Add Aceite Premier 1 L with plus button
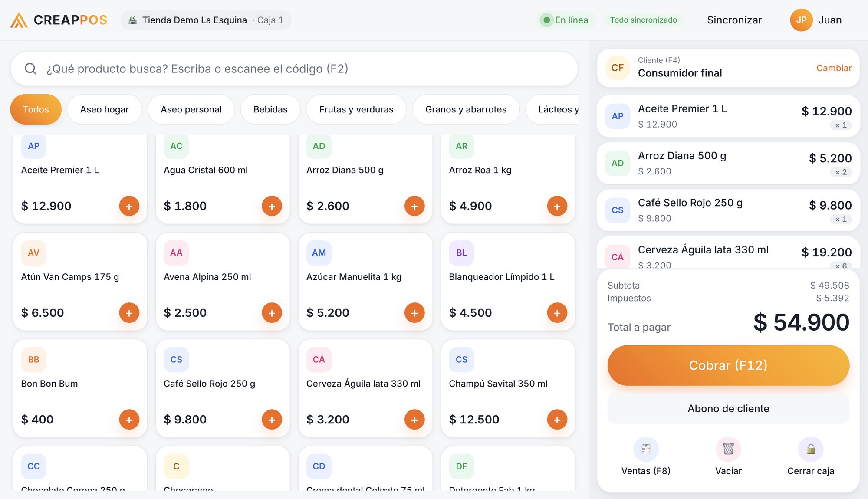Screen dimensions: 868x499 tap(129, 206)
